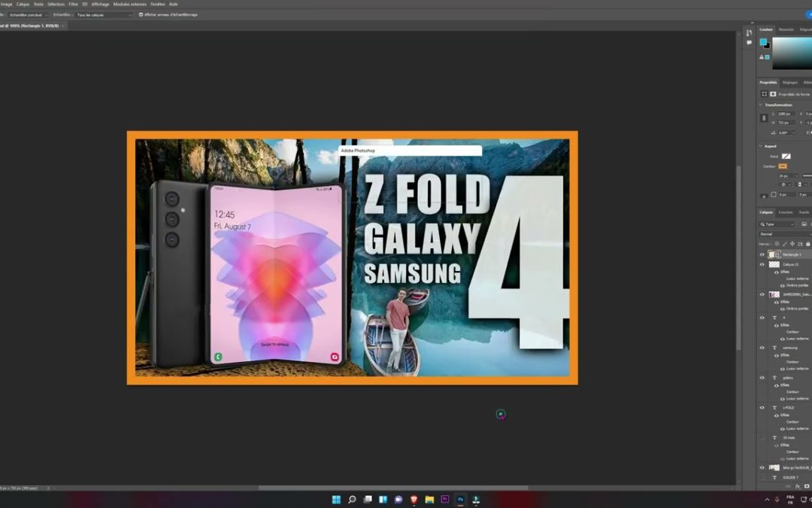Open the Filtre menu
Viewport: 812px width, 508px height.
tap(73, 5)
